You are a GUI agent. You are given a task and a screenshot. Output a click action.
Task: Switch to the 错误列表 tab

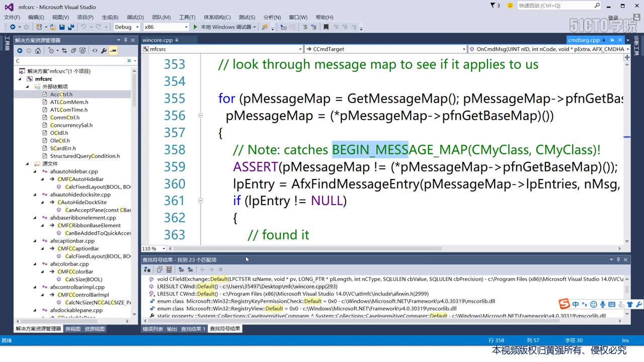(x=153, y=329)
